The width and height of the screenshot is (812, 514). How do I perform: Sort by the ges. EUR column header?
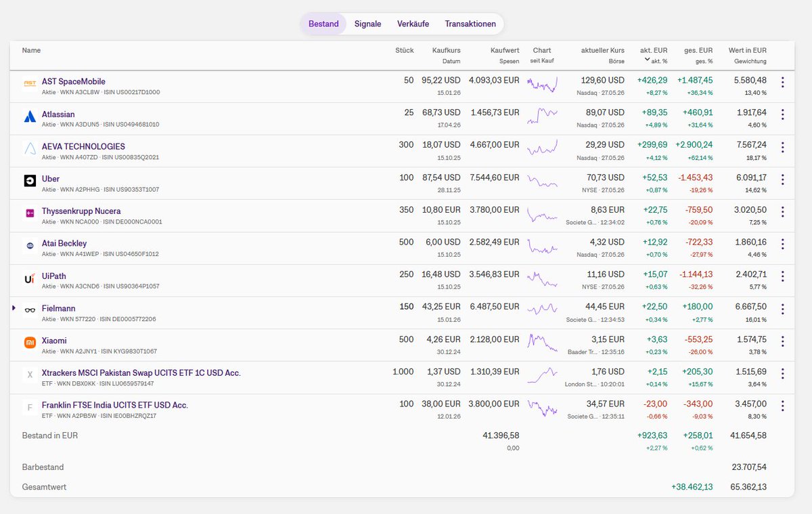(x=698, y=50)
